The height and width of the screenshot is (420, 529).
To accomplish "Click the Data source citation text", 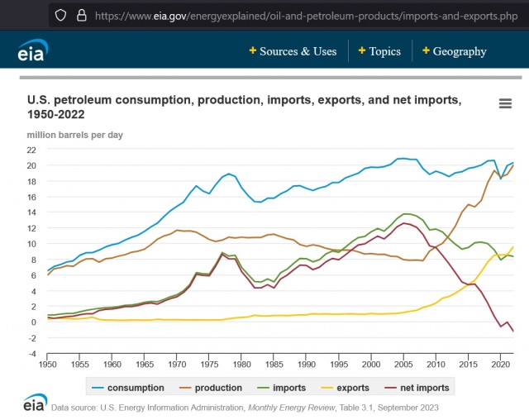I will click(245, 408).
